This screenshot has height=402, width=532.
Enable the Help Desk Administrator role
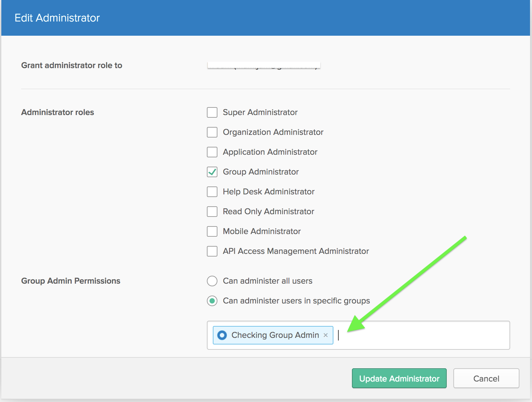[x=212, y=192]
